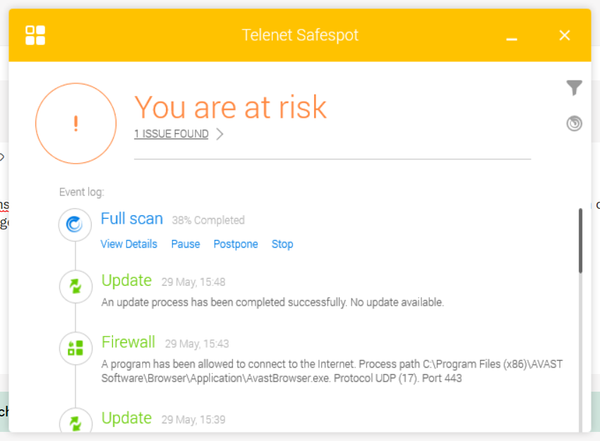Open the dashboard grid icon in title bar

point(36,35)
